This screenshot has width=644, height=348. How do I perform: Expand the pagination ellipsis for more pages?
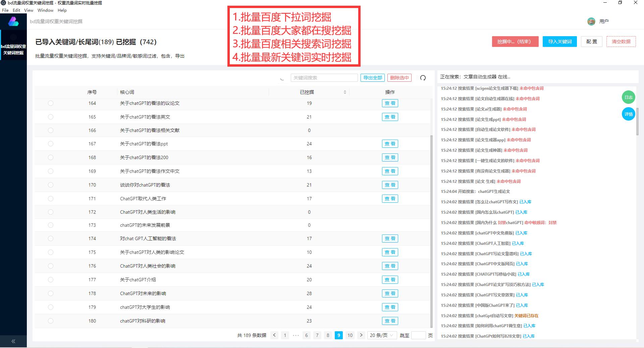click(x=296, y=335)
